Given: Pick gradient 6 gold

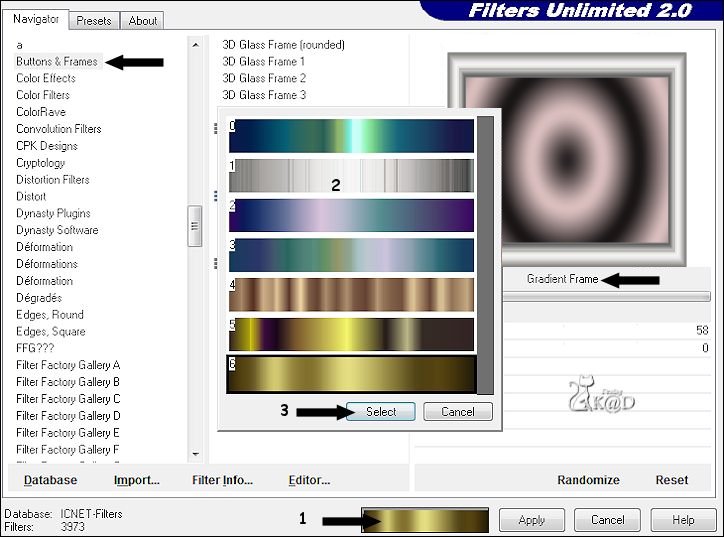Looking at the screenshot, I should (351, 374).
